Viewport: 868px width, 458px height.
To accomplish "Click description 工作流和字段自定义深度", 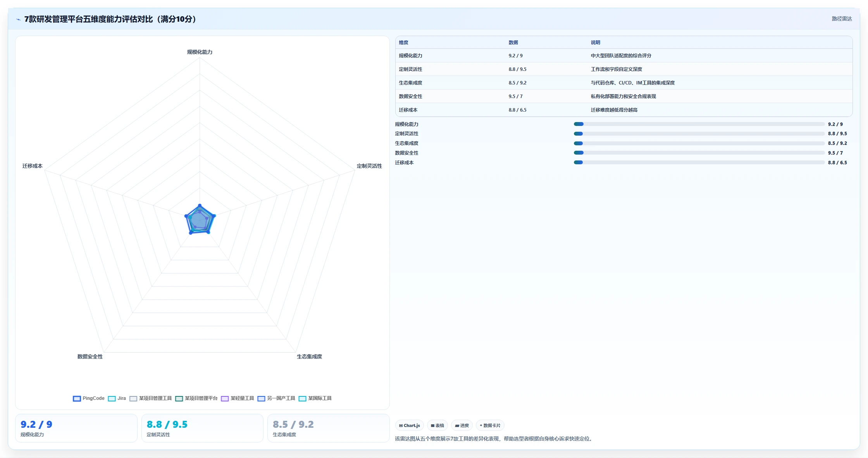I will coord(616,69).
